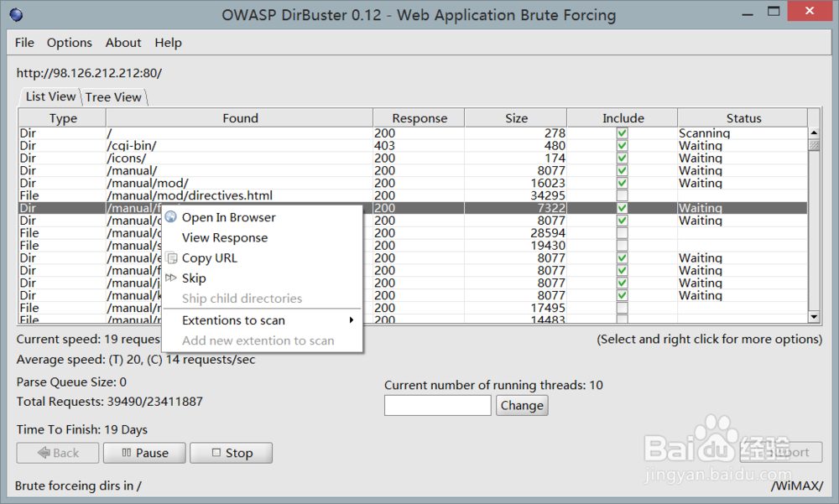Select the /icons/ found entry
Image resolution: width=839 pixels, height=504 pixels.
click(127, 158)
